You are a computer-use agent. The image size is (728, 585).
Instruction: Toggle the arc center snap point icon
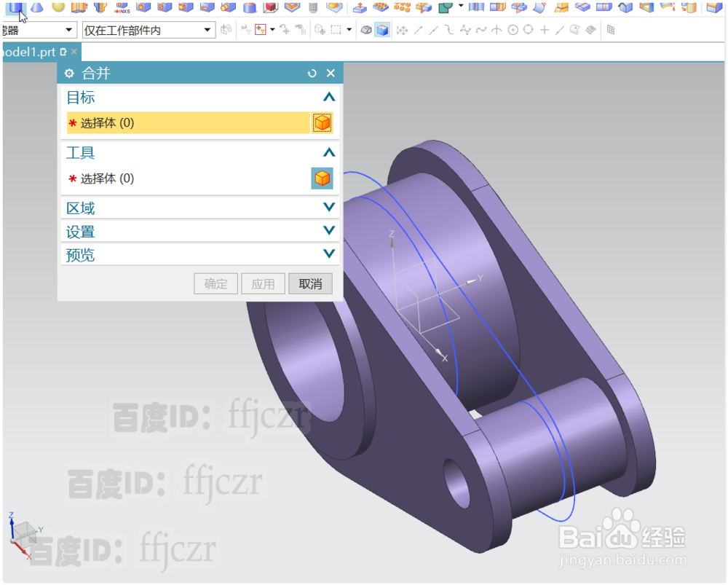click(x=513, y=30)
